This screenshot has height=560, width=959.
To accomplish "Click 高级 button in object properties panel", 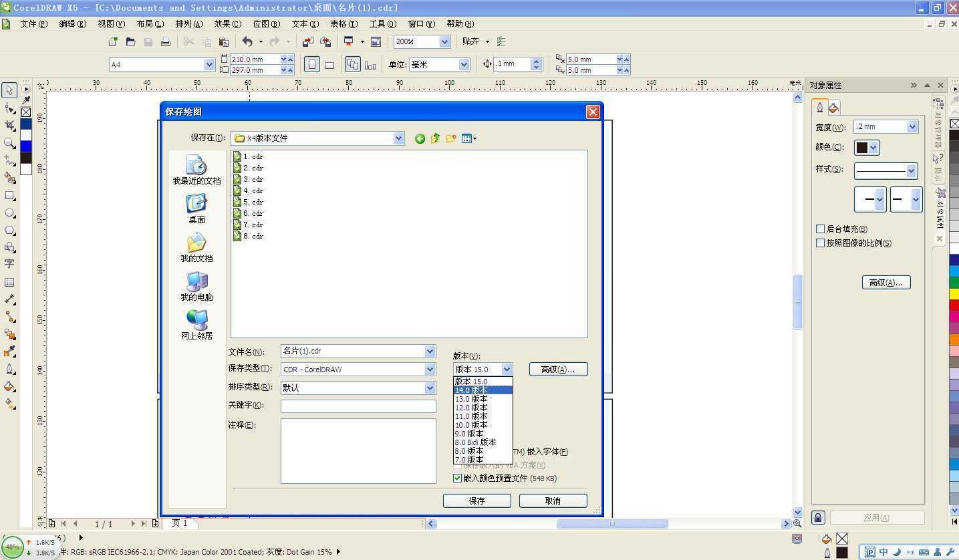I will pos(886,283).
